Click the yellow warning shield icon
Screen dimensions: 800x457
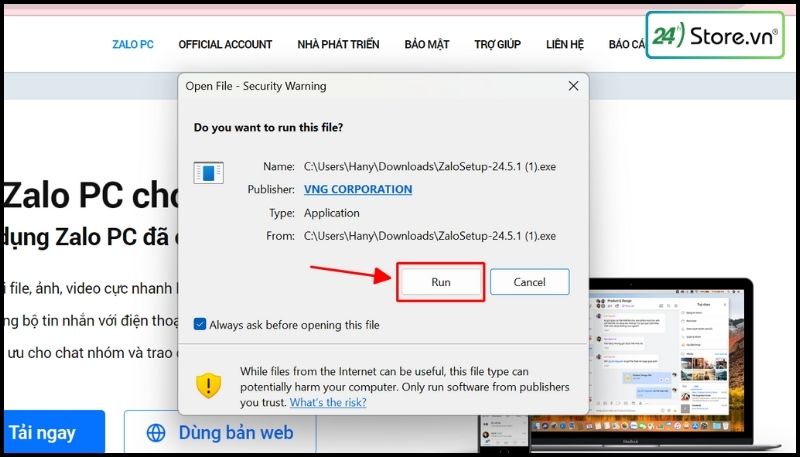pos(209,385)
